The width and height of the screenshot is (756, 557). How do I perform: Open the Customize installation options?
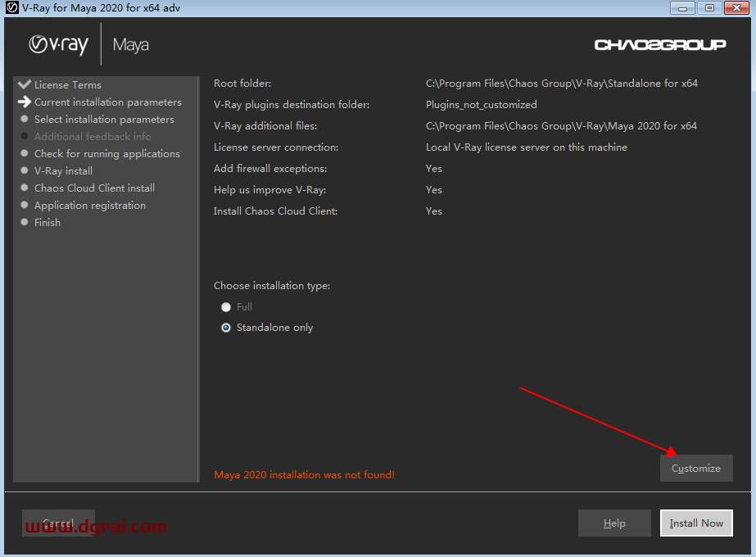click(696, 469)
